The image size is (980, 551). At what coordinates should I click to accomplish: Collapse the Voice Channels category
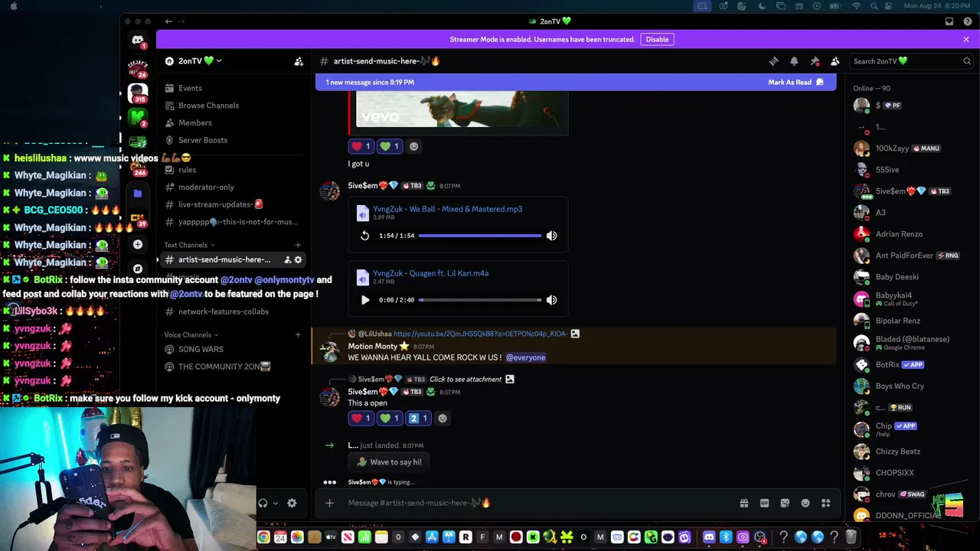191,334
